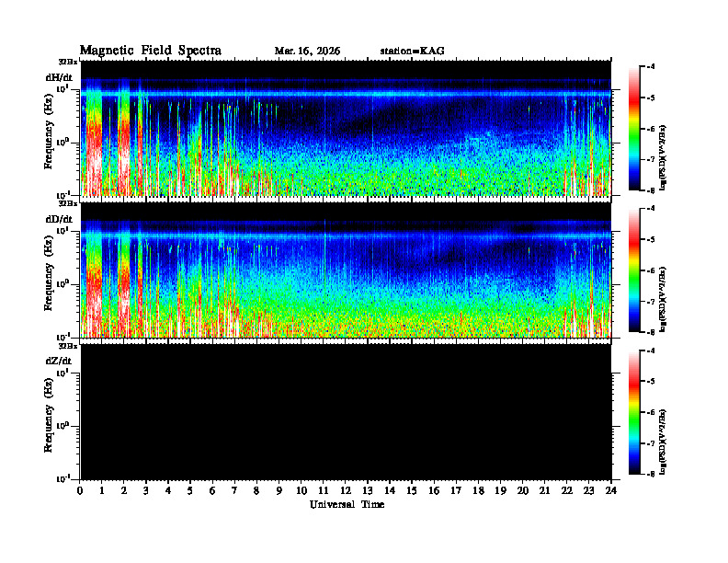Click hour "0" on the time axis
The width and height of the screenshot is (728, 563).
click(80, 491)
